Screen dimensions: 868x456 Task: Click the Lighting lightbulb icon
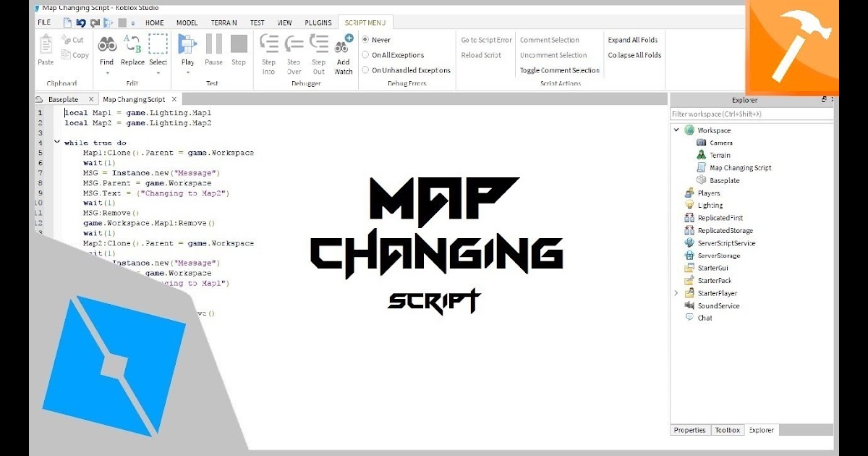689,206
